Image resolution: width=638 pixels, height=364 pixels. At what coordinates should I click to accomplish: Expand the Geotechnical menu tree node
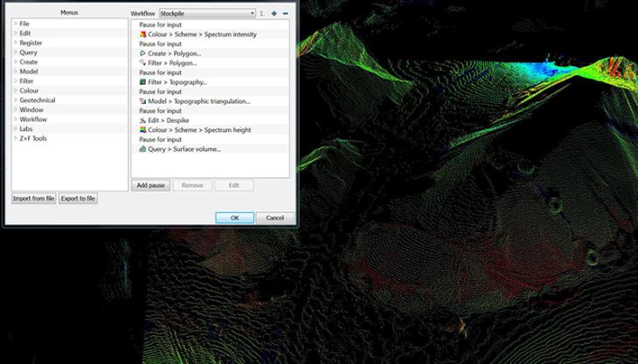[16, 100]
